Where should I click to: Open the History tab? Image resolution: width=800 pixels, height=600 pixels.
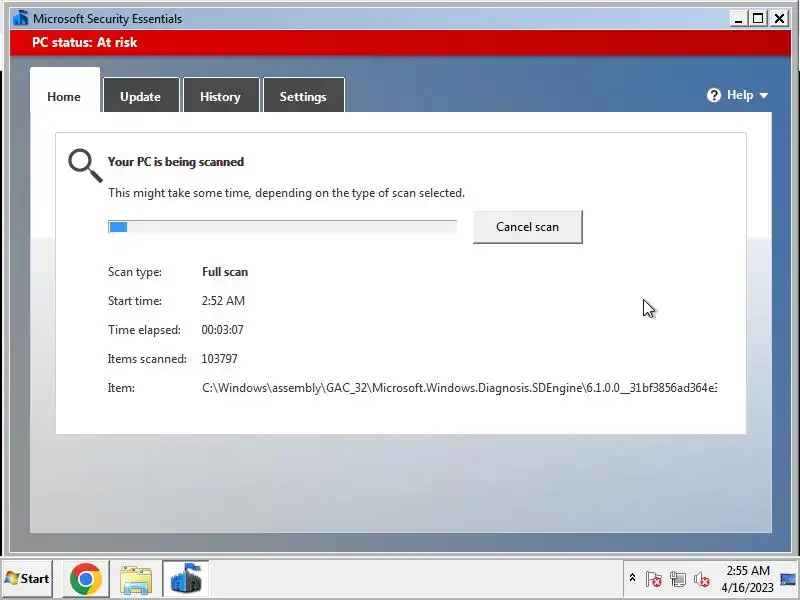[220, 96]
